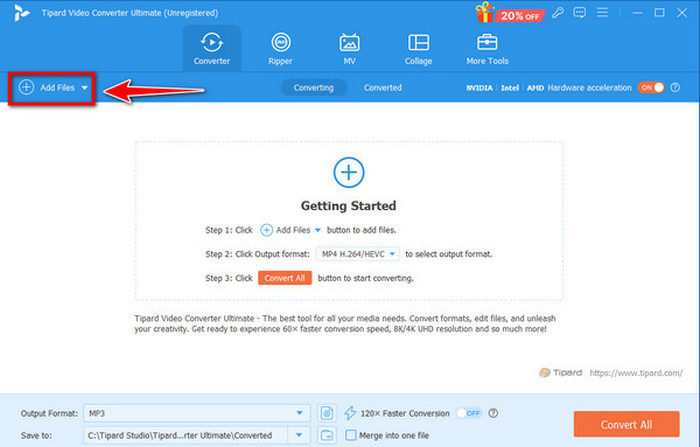Image resolution: width=700 pixels, height=447 pixels.
Task: Toggle Hardware acceleration switch off
Action: click(651, 88)
